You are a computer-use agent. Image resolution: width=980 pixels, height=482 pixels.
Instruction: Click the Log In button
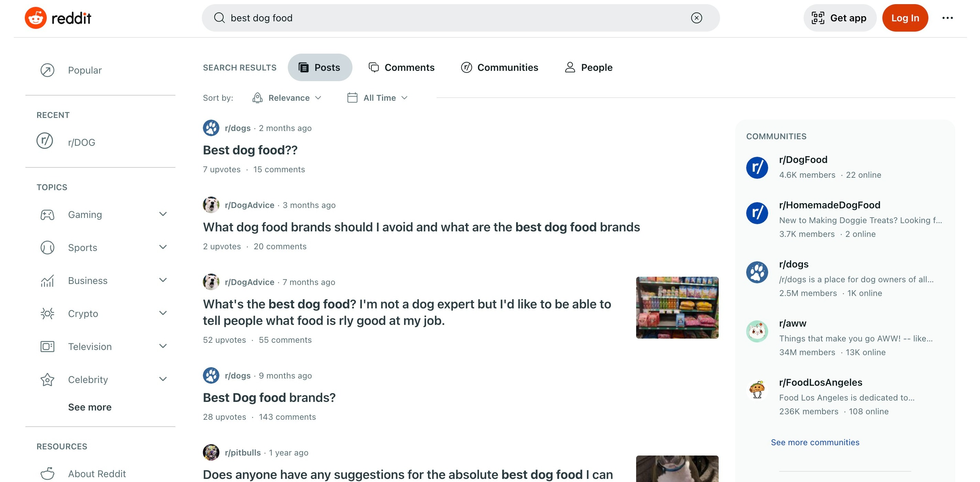click(x=905, y=18)
